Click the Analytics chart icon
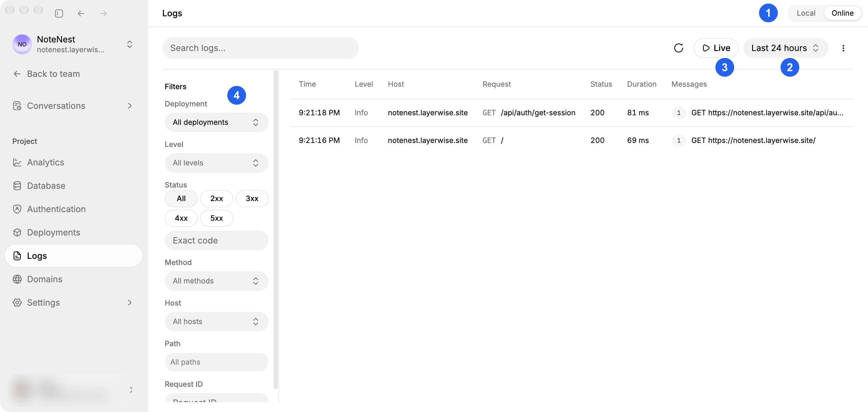Screen dimensions: 868x412 click(x=17, y=163)
